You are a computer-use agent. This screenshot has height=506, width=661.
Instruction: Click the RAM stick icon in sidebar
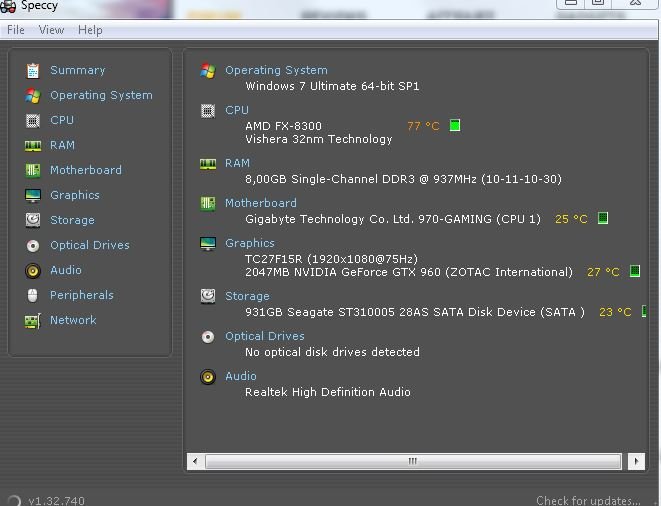(33, 146)
